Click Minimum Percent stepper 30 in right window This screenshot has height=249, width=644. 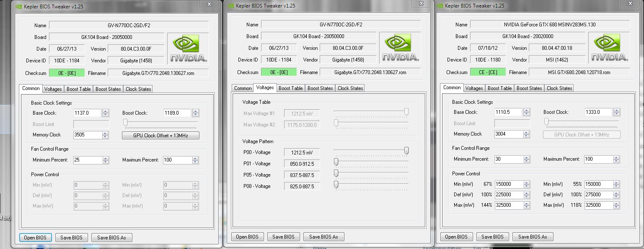click(527, 159)
